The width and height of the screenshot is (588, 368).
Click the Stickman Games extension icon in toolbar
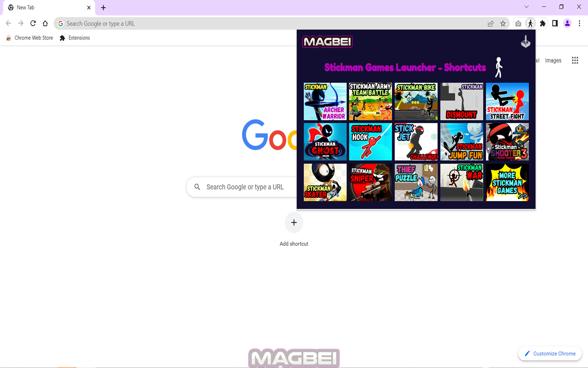(x=531, y=23)
